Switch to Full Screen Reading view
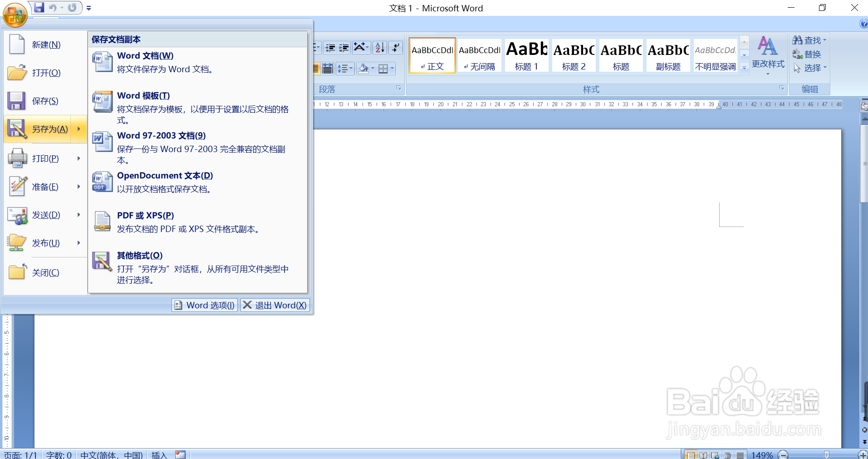 pos(703,454)
